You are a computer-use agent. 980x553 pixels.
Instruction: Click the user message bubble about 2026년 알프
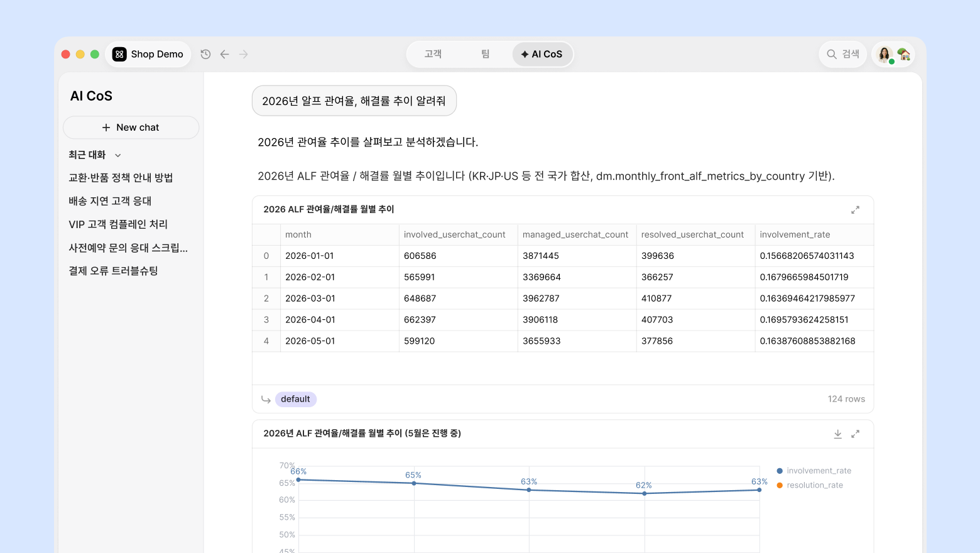click(x=354, y=101)
